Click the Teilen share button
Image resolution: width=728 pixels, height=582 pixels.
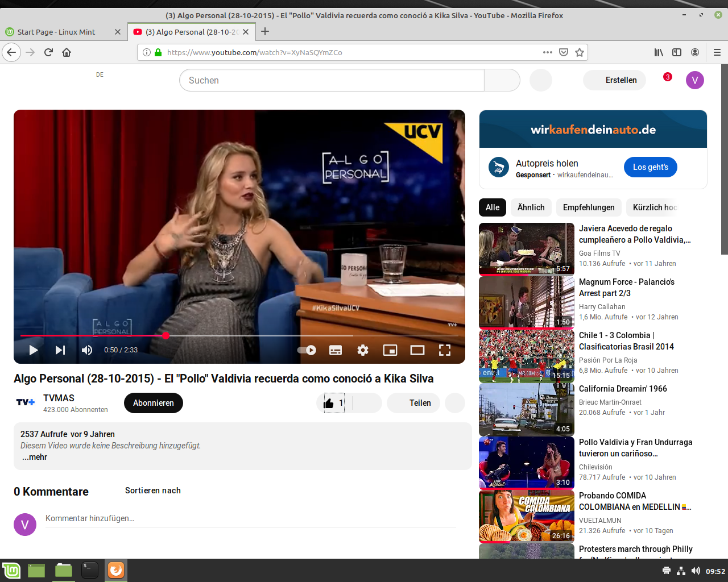[413, 403]
